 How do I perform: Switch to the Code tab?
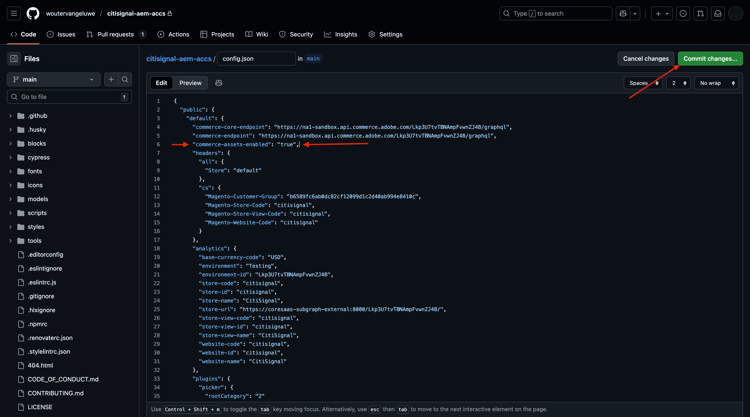23,34
